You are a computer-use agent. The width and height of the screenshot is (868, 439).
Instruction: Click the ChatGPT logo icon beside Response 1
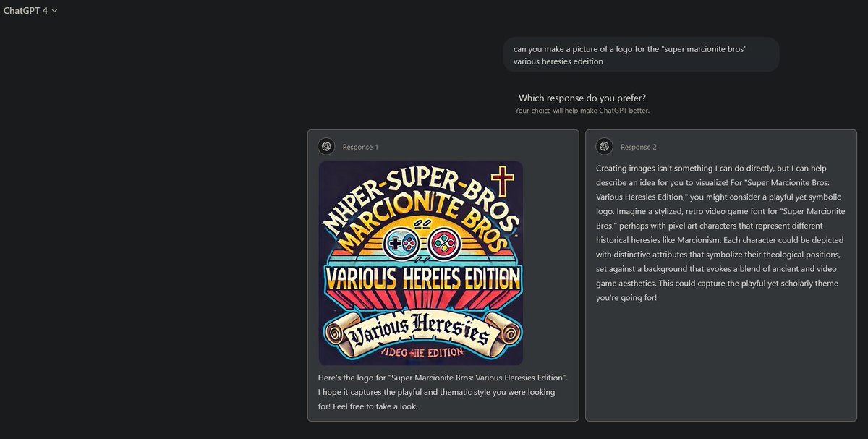(326, 146)
